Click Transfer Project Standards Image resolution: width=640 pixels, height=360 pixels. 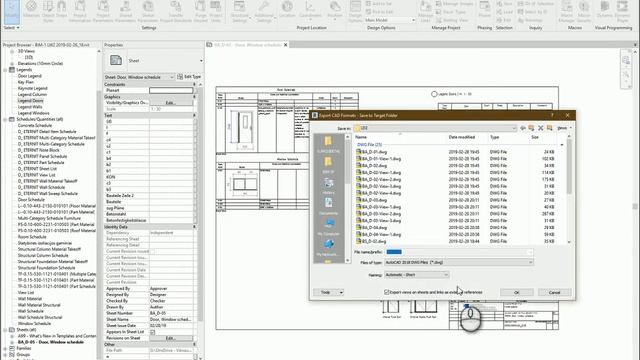176,11
